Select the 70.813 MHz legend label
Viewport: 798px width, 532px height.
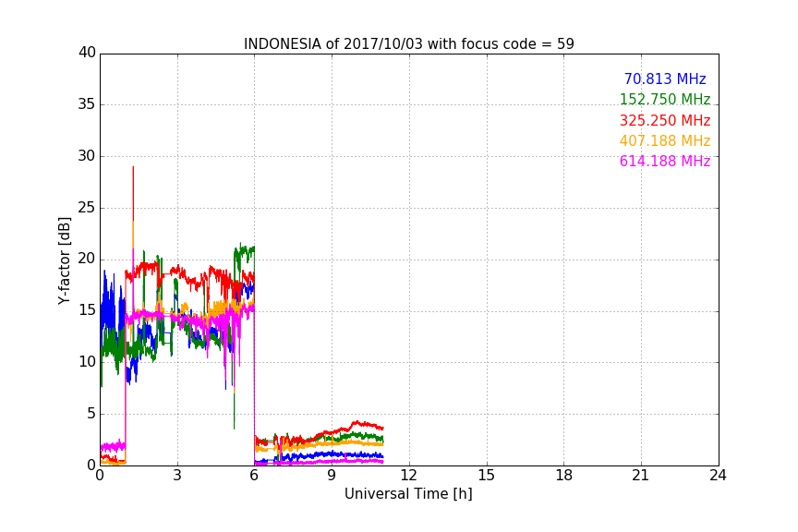[665, 79]
